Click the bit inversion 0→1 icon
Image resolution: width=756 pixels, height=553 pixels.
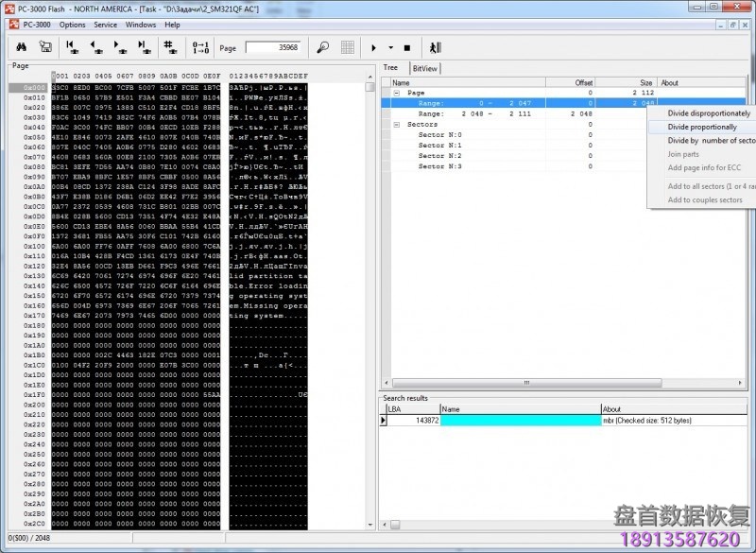200,47
